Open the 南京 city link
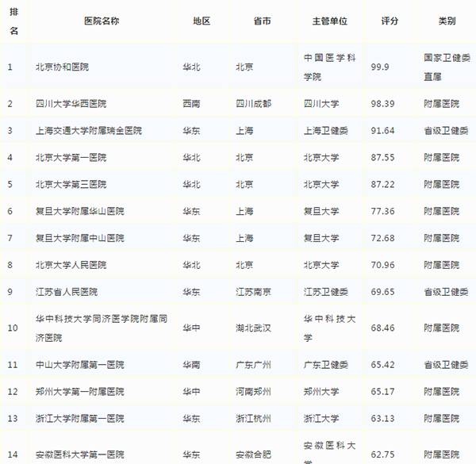Image resolution: width=476 pixels, height=464 pixels. pos(263,292)
